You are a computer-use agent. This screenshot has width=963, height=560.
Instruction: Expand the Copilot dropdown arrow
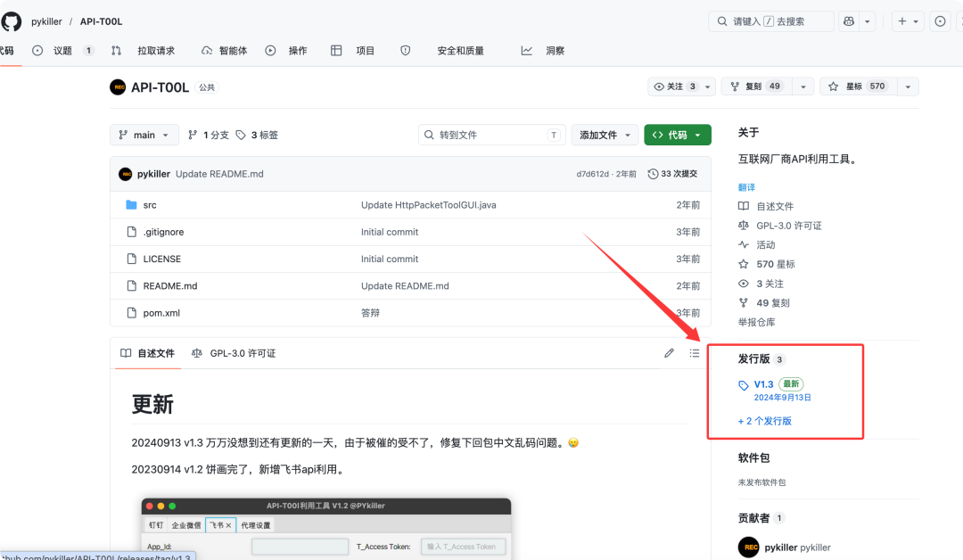868,21
